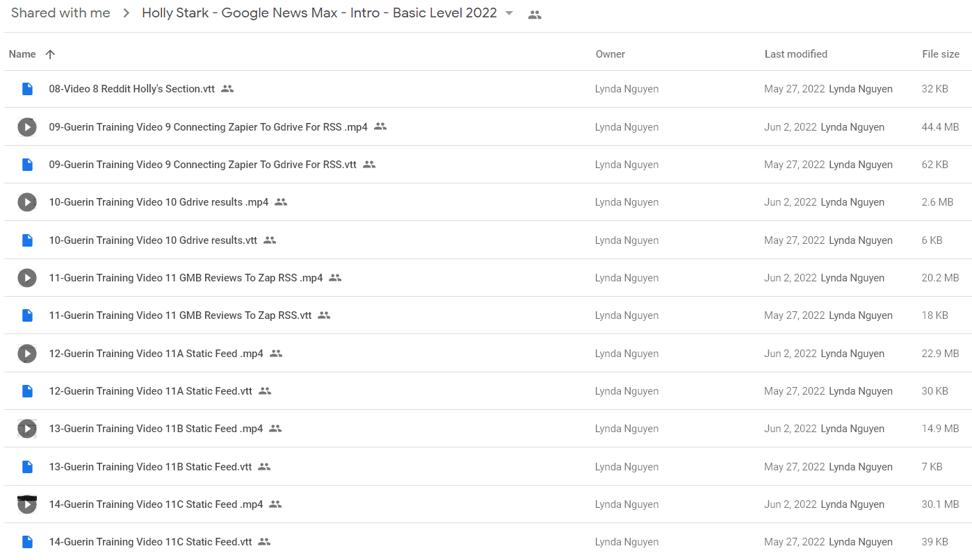The height and width of the screenshot is (560, 972).
Task: Click the 7 KB file size value
Action: pos(932,467)
